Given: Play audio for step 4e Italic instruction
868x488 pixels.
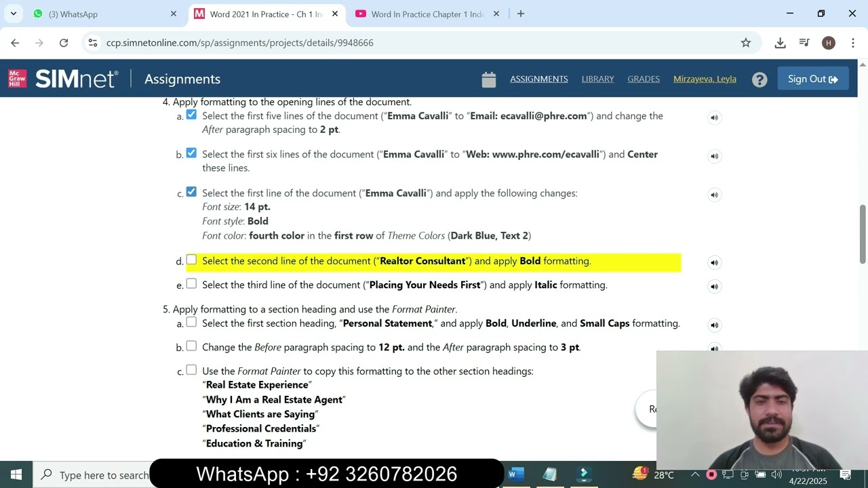Looking at the screenshot, I should coord(714,287).
